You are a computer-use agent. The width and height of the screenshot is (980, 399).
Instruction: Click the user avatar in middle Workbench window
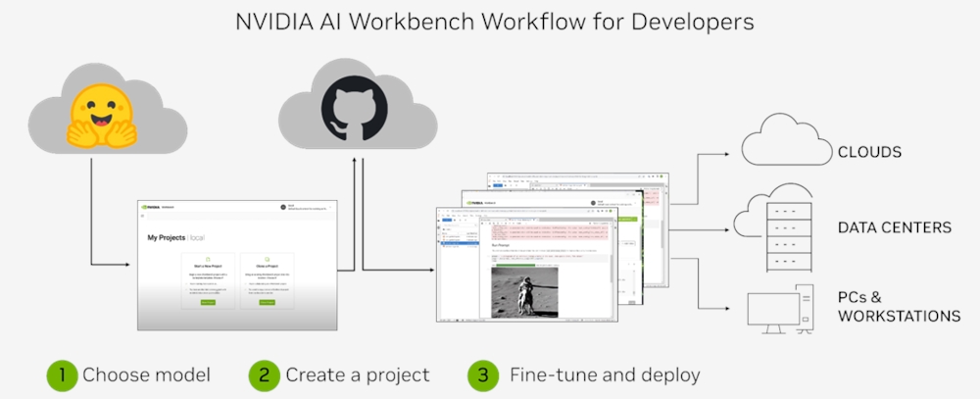pyautogui.click(x=593, y=203)
